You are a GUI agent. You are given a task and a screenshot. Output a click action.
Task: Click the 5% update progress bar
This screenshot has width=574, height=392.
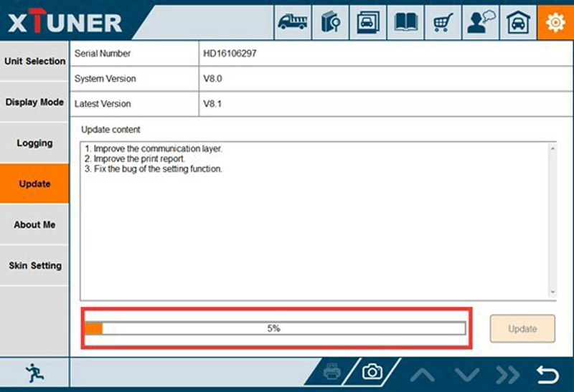pyautogui.click(x=275, y=328)
